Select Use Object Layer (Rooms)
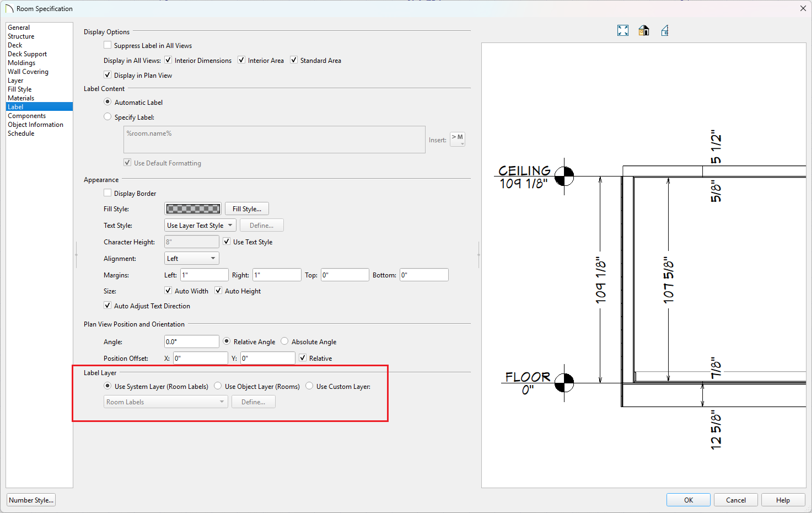This screenshot has width=812, height=513. [218, 386]
